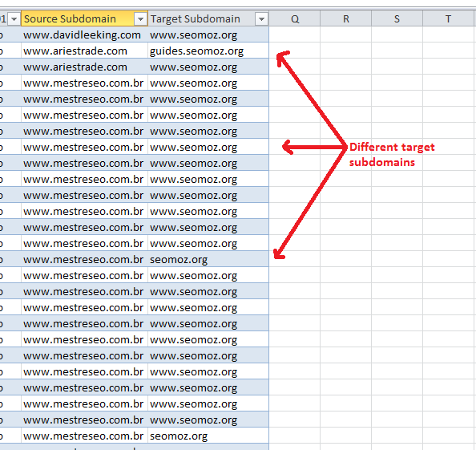Image resolution: width=476 pixels, height=450 pixels.
Task: Click the last seomoz.org cell without www
Action: point(208,436)
